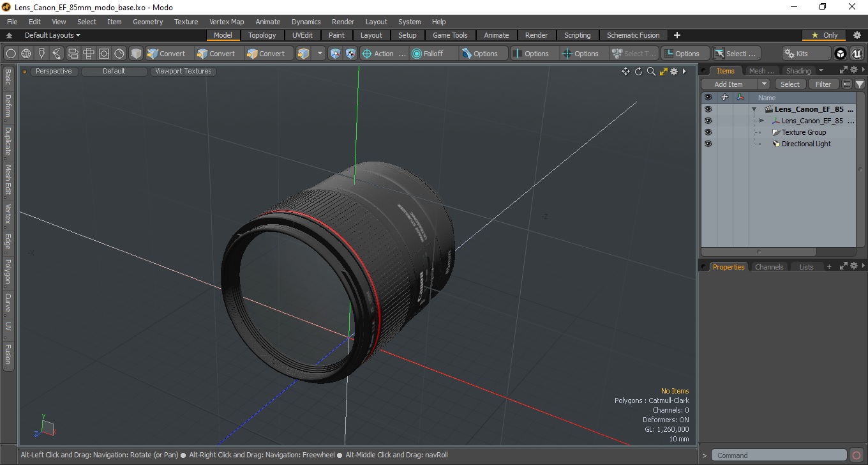
Task: Click the circle primitive icon in the toolbar
Action: 11,54
